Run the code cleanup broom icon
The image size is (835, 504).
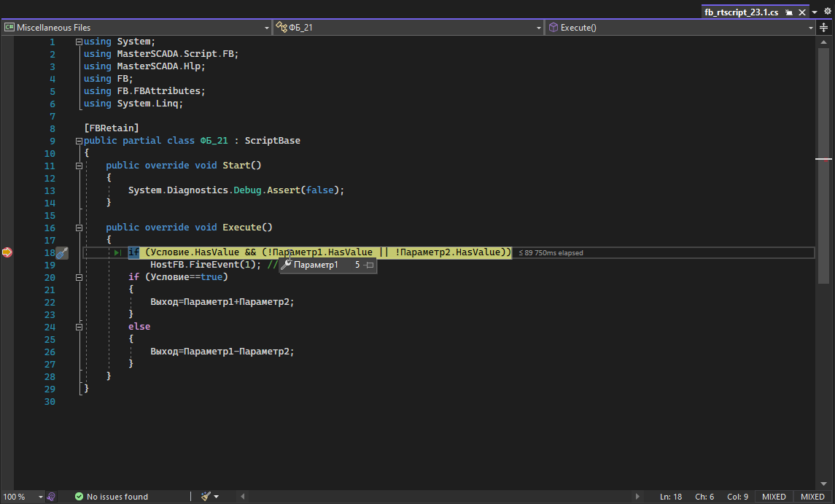pyautogui.click(x=206, y=497)
